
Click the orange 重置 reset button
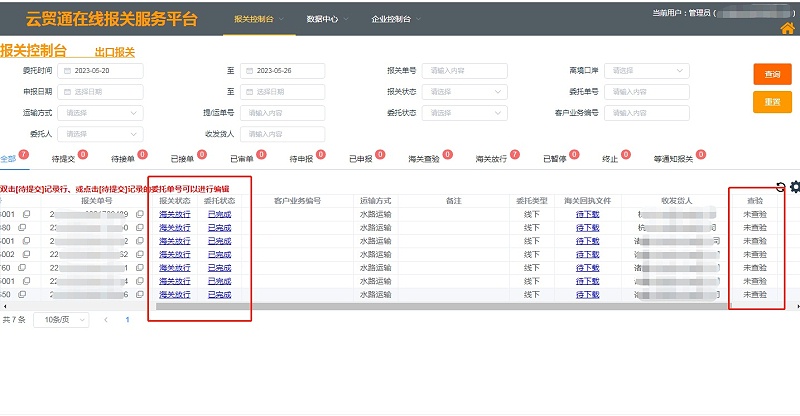772,102
